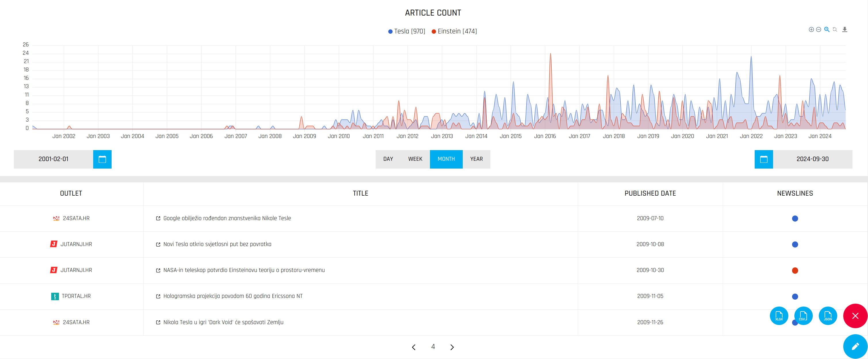
Task: Click the chart zoom-in plus icon
Action: coord(811,30)
